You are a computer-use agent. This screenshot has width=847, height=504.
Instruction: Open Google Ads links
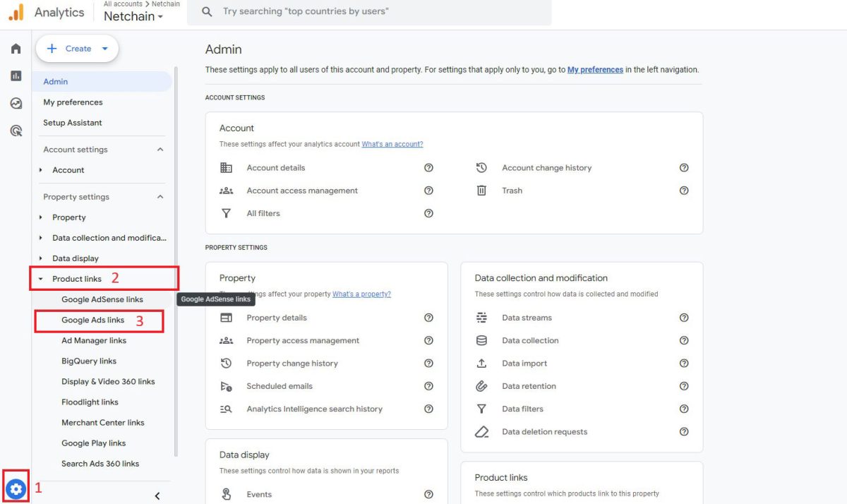click(x=93, y=320)
